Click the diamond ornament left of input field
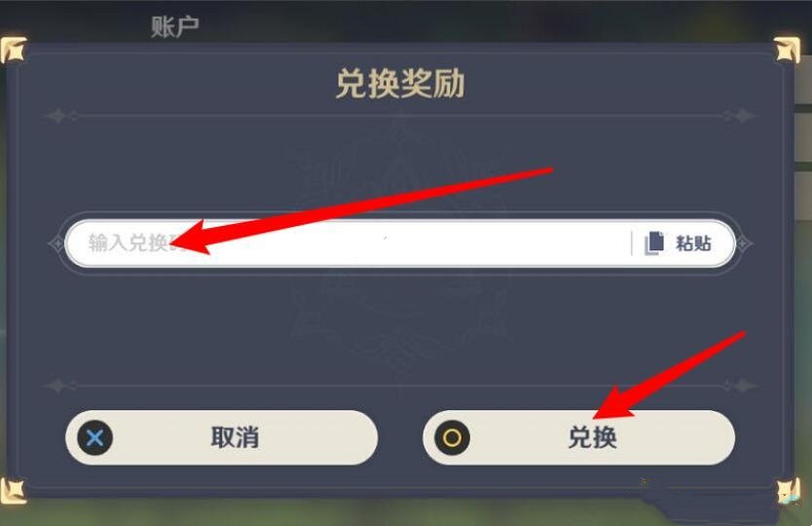Image resolution: width=812 pixels, height=526 pixels. pos(55,244)
